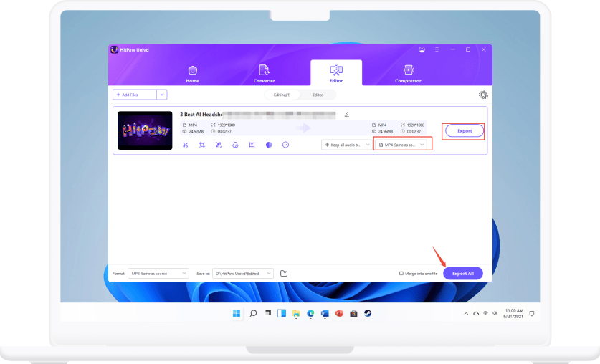Open the output folder icon
Image resolution: width=600 pixels, height=364 pixels.
[284, 274]
